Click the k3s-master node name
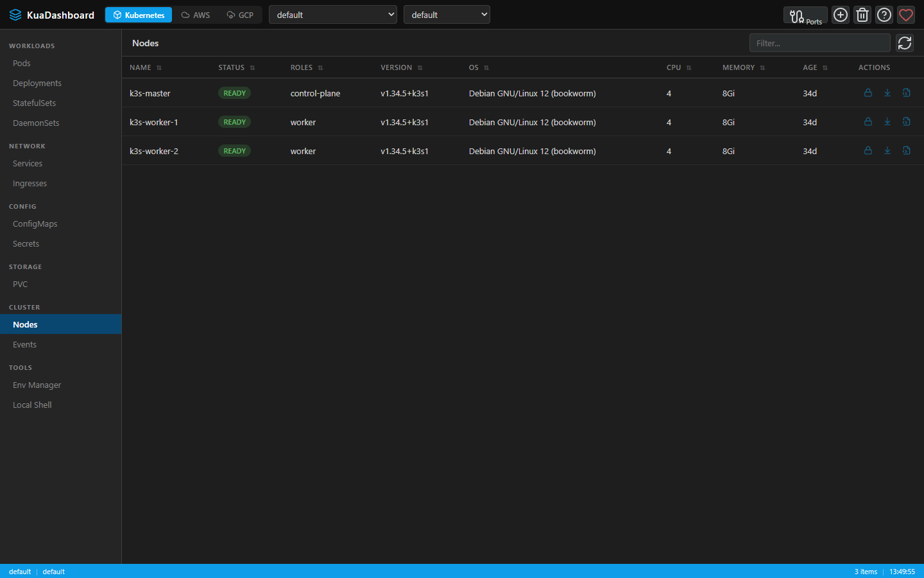The width and height of the screenshot is (924, 578). point(150,93)
